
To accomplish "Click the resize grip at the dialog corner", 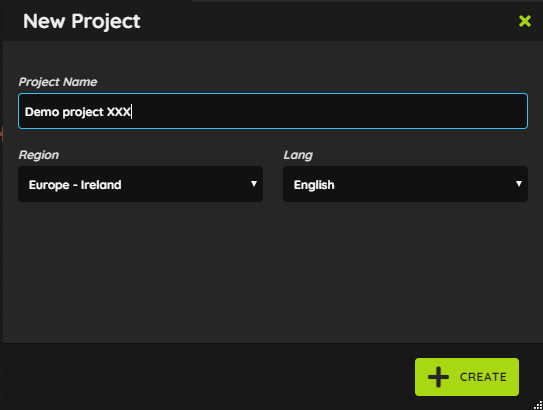I will [538, 405].
